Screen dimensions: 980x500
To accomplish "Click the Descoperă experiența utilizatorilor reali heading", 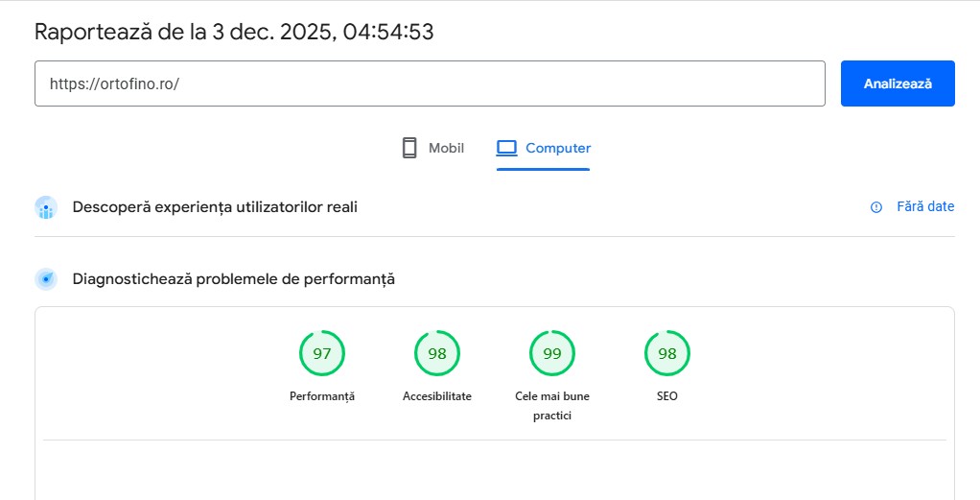I will click(215, 206).
